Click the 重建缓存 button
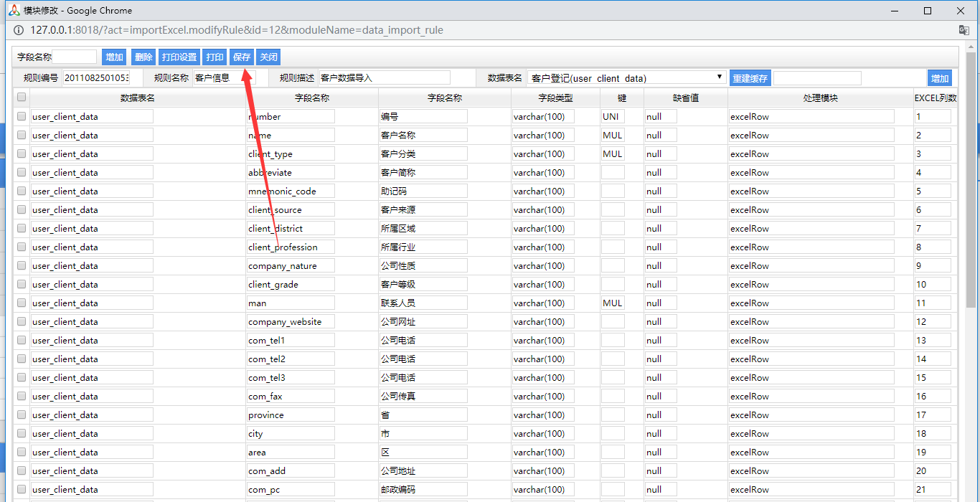980x502 pixels. tap(750, 78)
